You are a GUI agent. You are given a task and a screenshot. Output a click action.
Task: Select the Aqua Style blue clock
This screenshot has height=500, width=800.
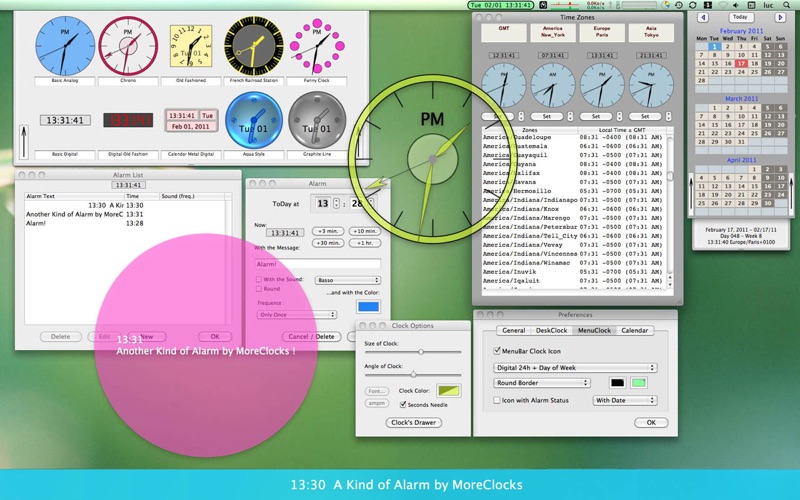tap(254, 120)
